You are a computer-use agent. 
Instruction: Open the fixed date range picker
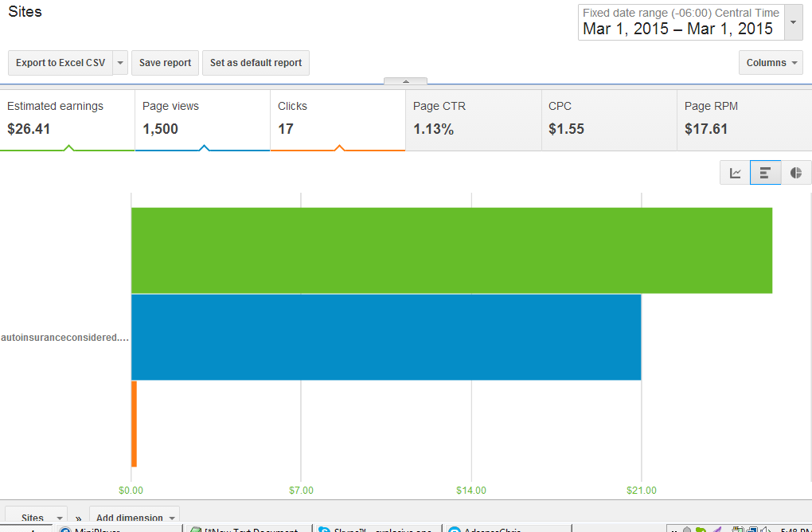click(x=690, y=22)
